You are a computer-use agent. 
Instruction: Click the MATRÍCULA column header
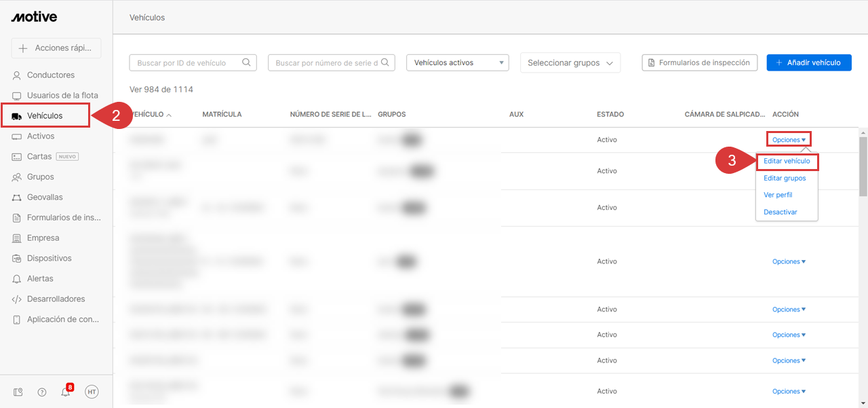tap(222, 115)
